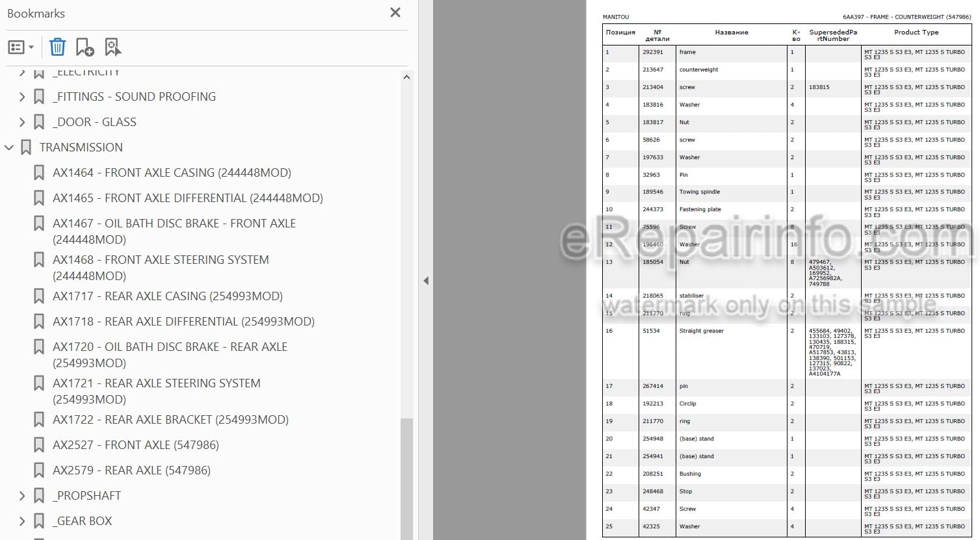Click the bookmarks panel scrollbar thumb
The height and width of the screenshot is (540, 980).
[x=406, y=478]
